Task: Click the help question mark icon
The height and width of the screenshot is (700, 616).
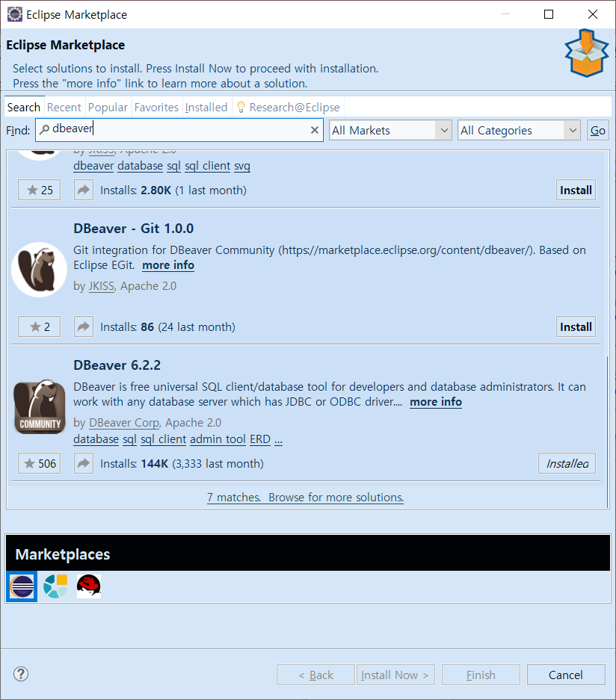Action: [20, 674]
